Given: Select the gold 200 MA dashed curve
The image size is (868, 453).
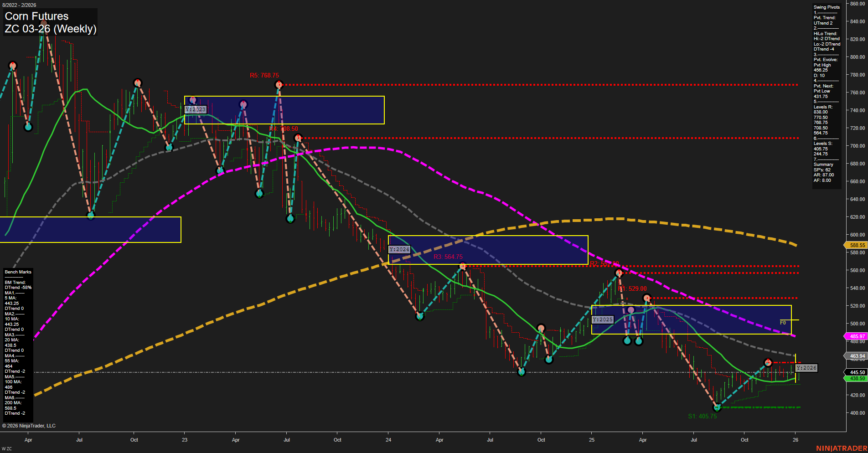Looking at the screenshot, I should [x=615, y=218].
